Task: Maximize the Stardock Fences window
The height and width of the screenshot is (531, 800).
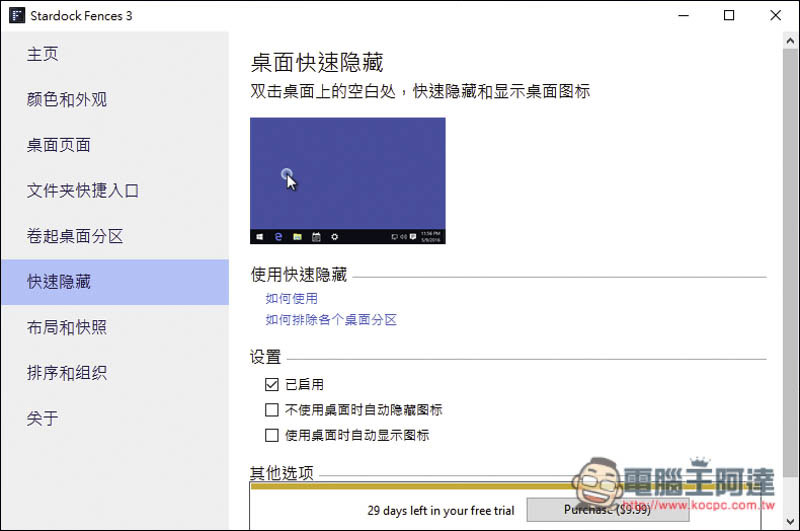Action: 729,15
